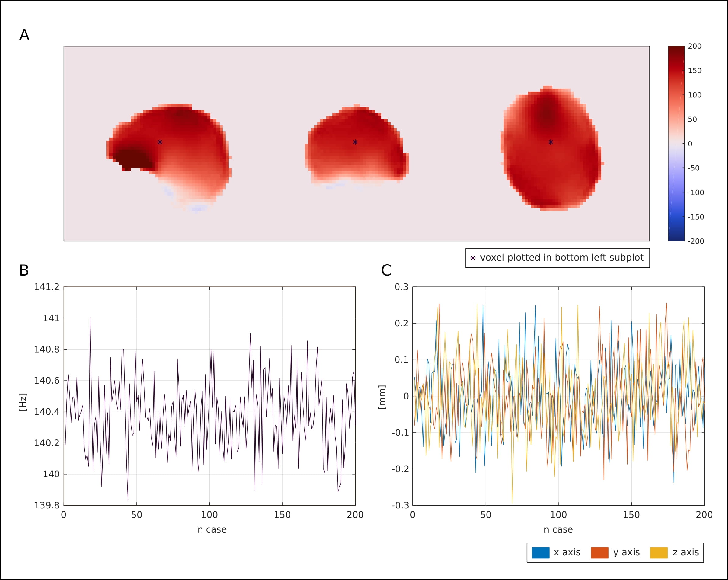Click the panel C label
728x580 pixels.
pos(386,270)
